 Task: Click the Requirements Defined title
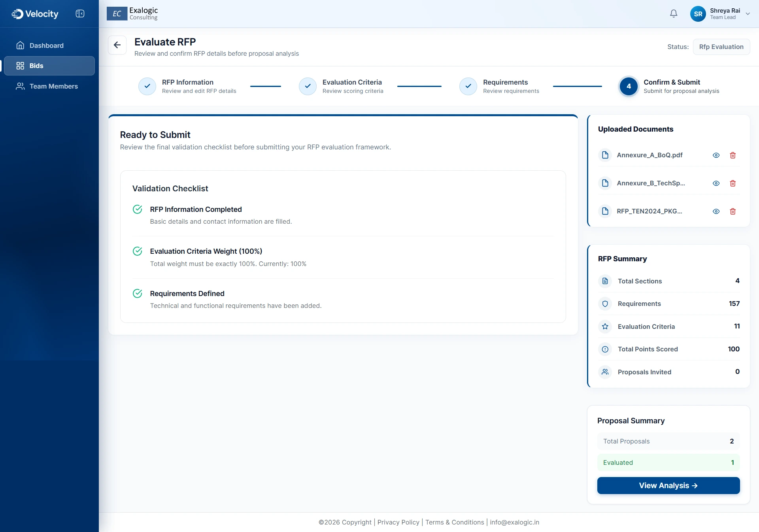[x=187, y=294]
